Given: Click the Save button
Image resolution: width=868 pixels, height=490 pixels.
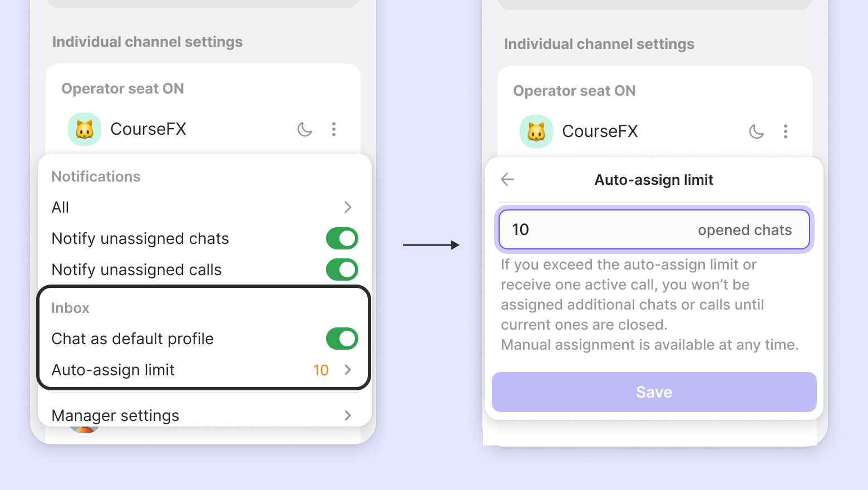Looking at the screenshot, I should click(x=654, y=392).
